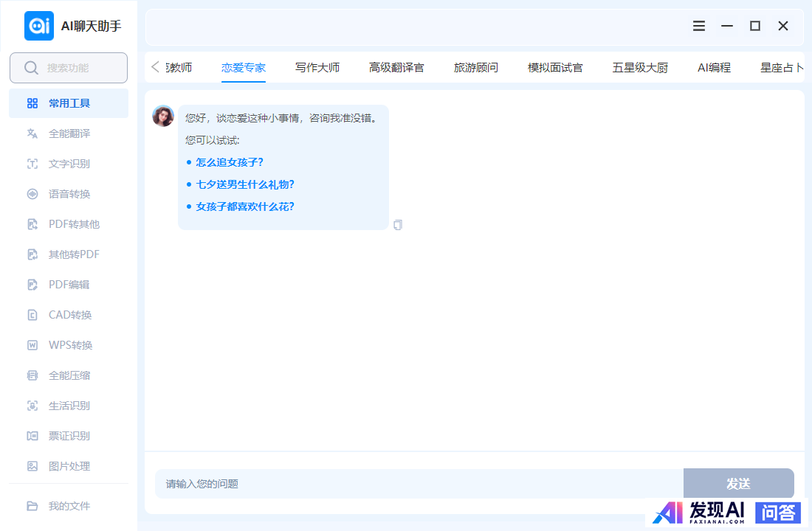812x531 pixels.
Task: Click the 图片处理 image icon
Action: 32,466
